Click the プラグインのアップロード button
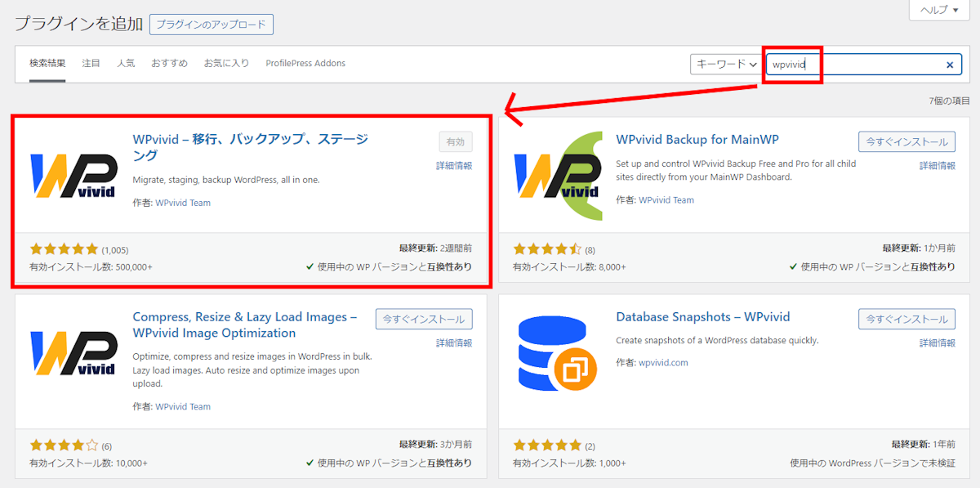This screenshot has width=980, height=488. point(212,25)
